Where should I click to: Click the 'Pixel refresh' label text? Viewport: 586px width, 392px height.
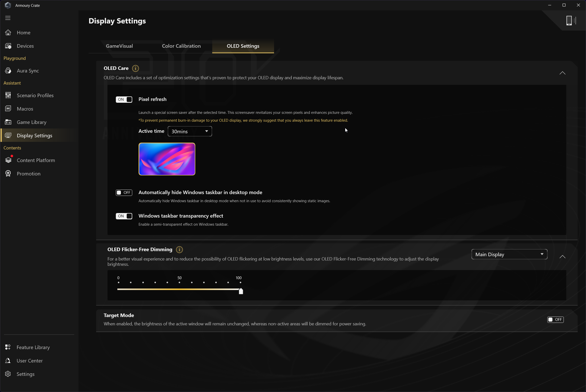coord(152,99)
